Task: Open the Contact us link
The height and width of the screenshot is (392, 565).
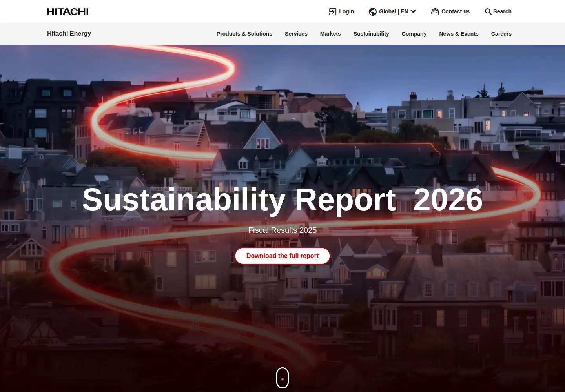Action: pos(456,11)
